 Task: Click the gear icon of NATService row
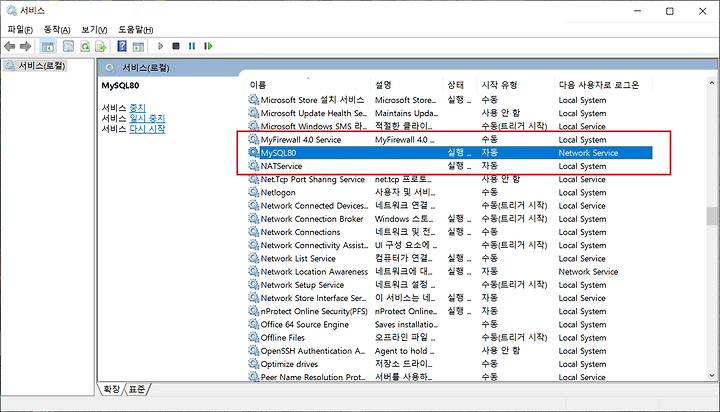click(253, 165)
